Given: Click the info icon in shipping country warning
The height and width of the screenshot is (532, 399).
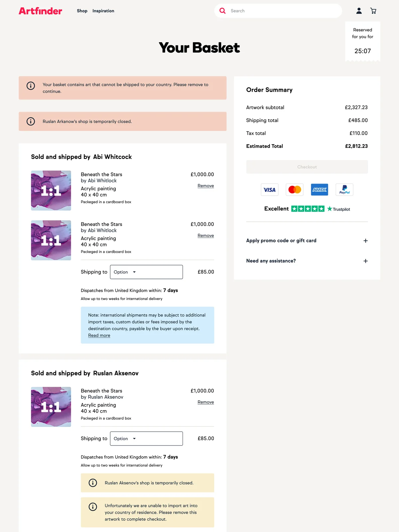Looking at the screenshot, I should [31, 86].
